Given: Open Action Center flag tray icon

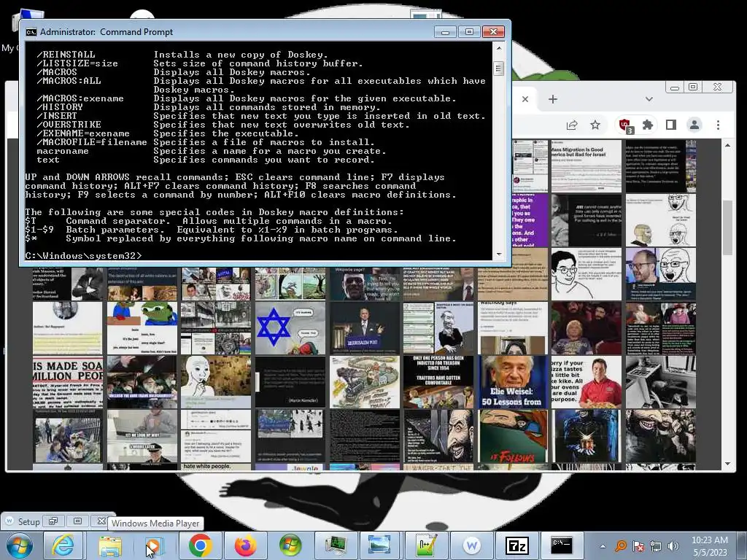Looking at the screenshot, I should [638, 546].
